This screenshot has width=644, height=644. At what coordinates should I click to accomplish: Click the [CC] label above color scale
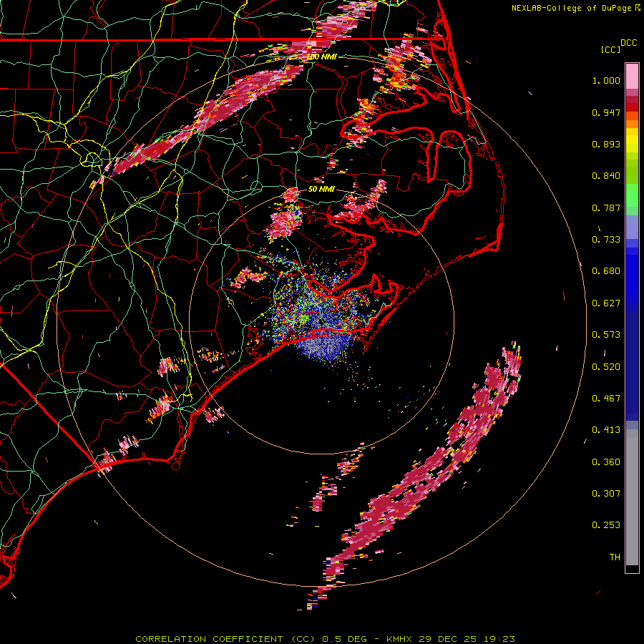(x=610, y=49)
